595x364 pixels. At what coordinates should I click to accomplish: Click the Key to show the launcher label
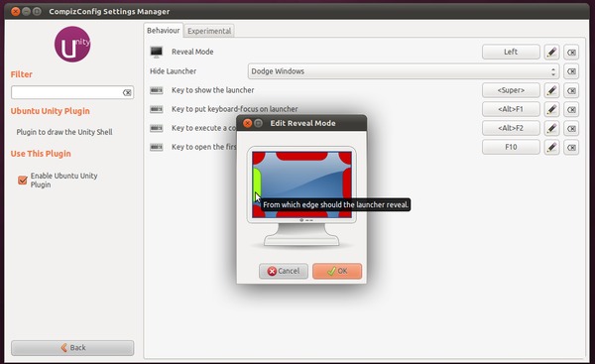click(213, 90)
